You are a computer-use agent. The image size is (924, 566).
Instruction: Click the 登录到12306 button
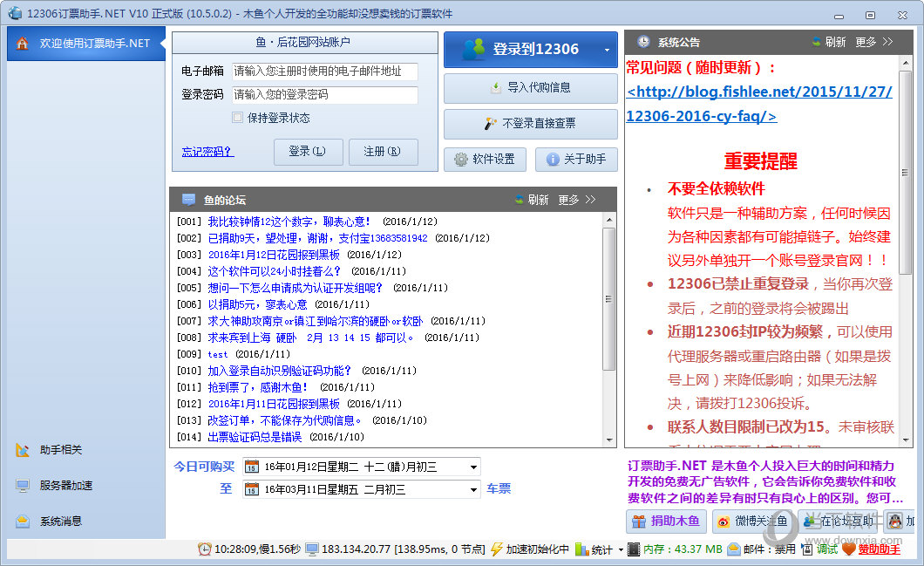pos(530,50)
